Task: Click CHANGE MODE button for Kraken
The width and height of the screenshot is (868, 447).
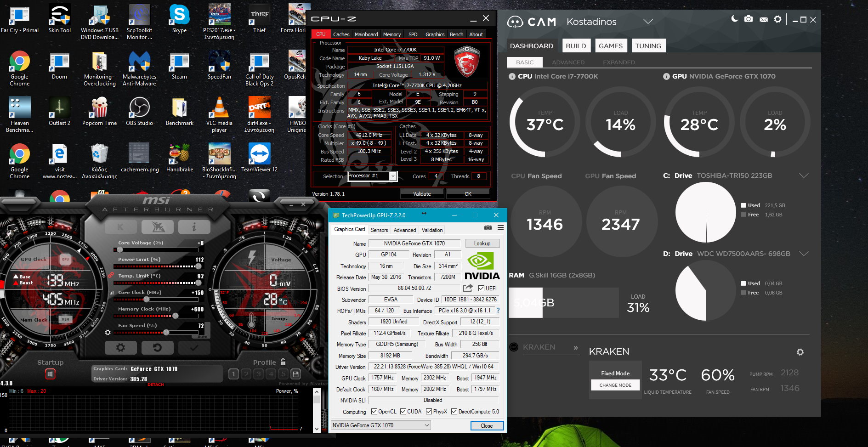Action: (615, 385)
